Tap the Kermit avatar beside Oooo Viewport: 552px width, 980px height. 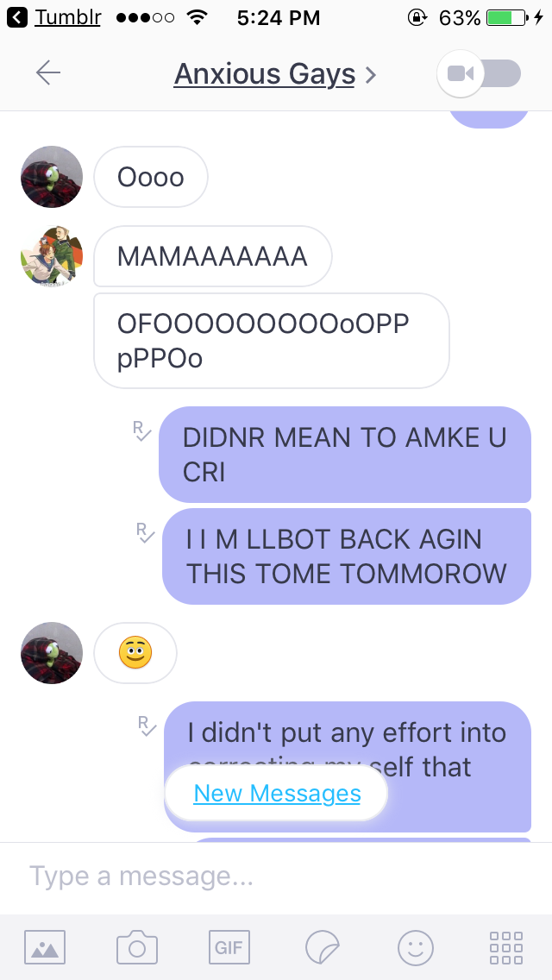52,177
